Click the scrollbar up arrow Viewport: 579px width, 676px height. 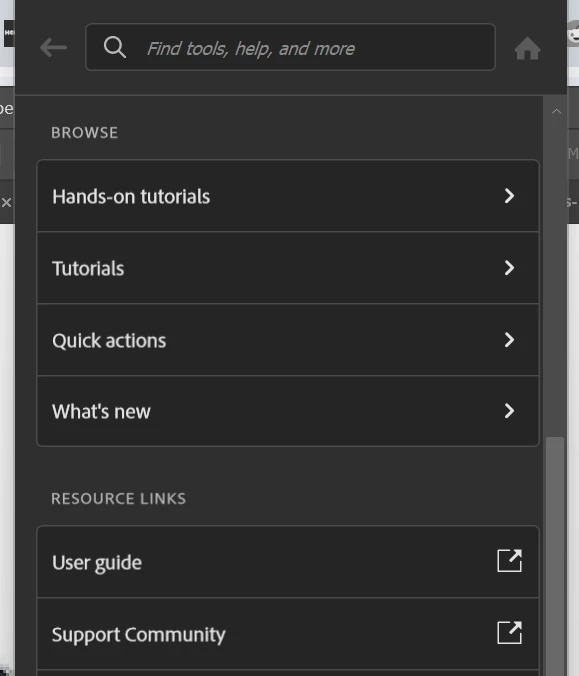click(x=556, y=111)
